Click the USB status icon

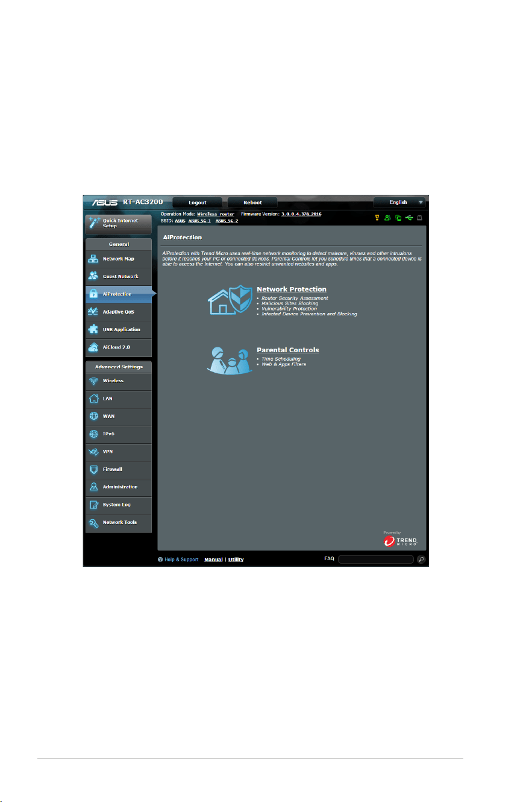(408, 218)
